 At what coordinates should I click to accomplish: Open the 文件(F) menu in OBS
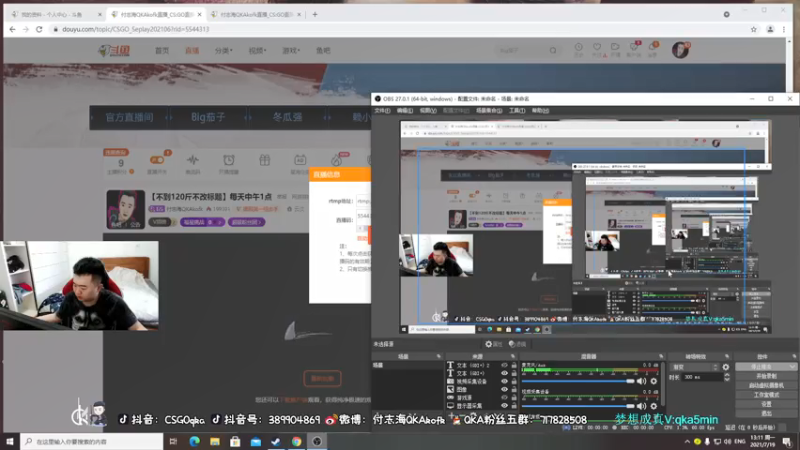tap(382, 111)
